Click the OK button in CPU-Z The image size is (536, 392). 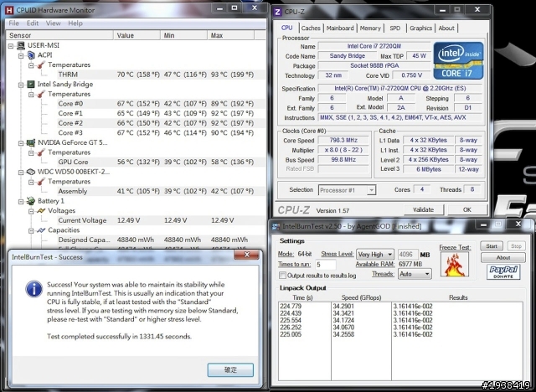click(467, 209)
